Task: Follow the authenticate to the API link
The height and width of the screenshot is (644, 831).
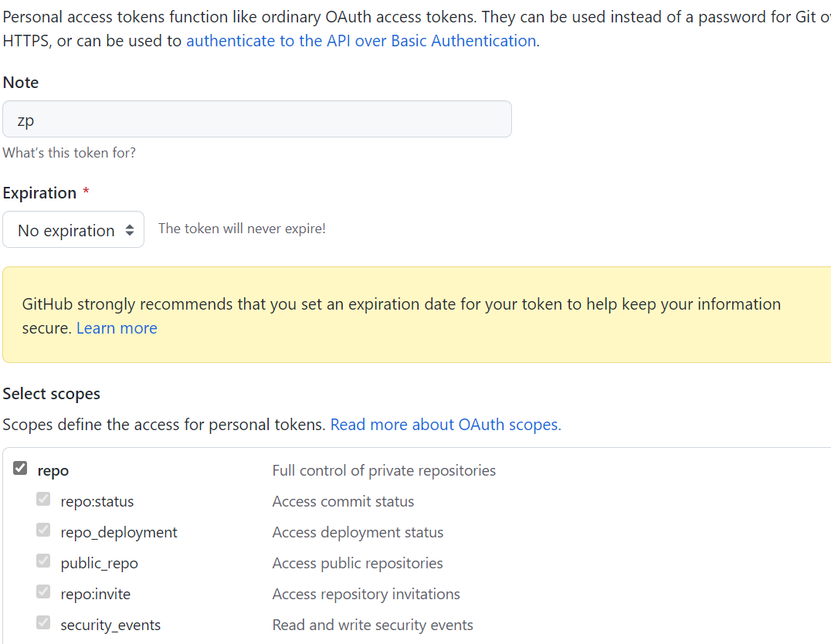Action: (361, 41)
